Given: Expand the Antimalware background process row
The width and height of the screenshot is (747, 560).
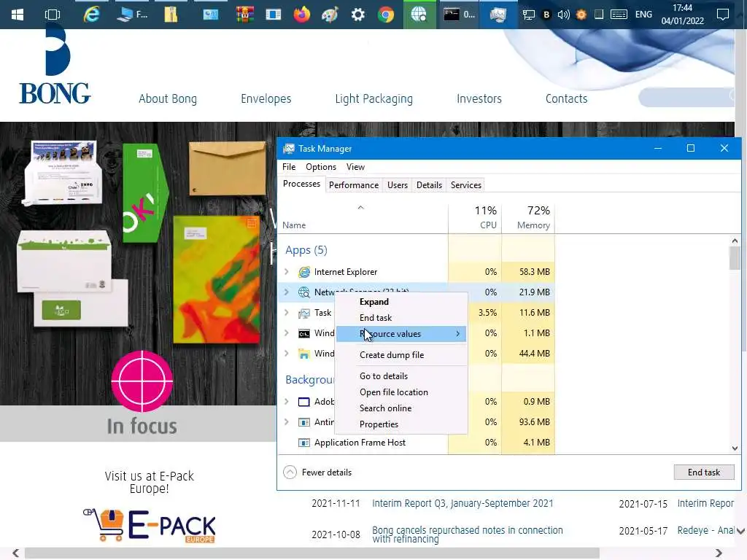Looking at the screenshot, I should point(286,422).
